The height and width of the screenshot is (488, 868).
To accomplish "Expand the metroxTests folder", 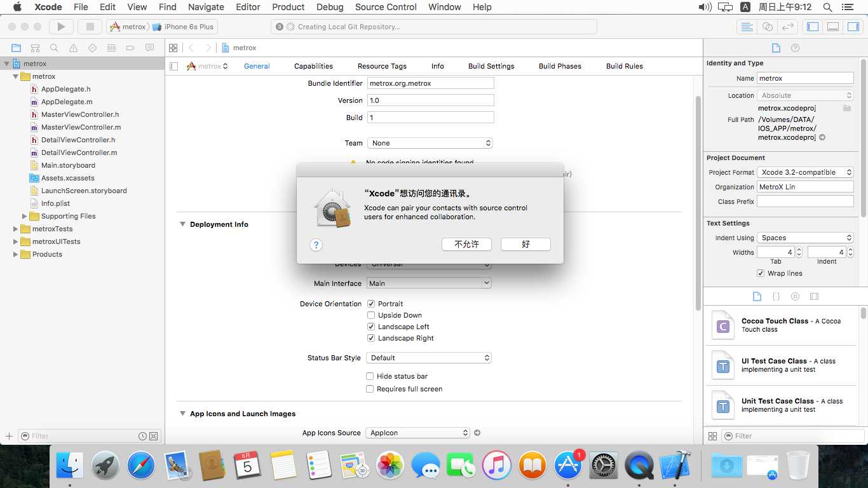I will [x=16, y=229].
